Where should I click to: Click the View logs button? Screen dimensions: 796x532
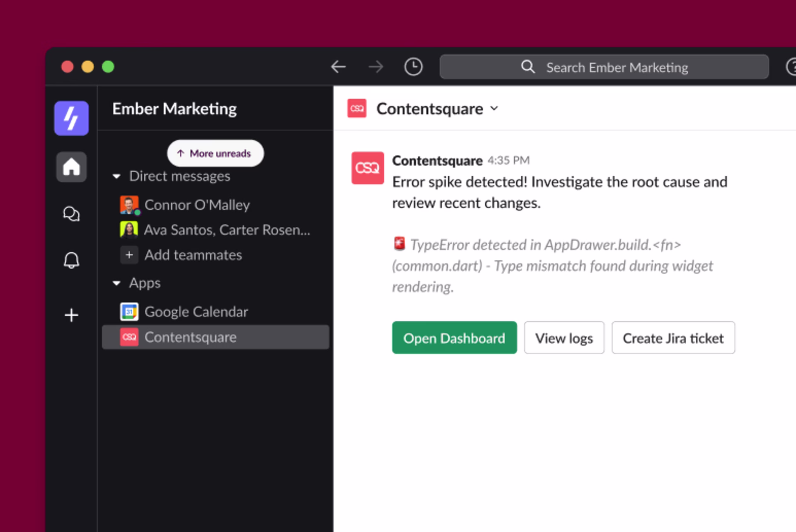pyautogui.click(x=564, y=338)
